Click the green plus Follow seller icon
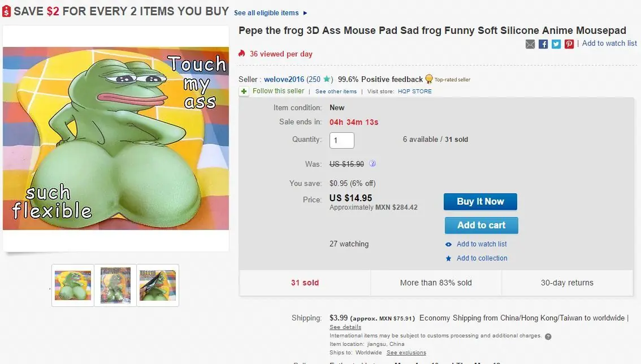This screenshot has width=641, height=364. [244, 91]
